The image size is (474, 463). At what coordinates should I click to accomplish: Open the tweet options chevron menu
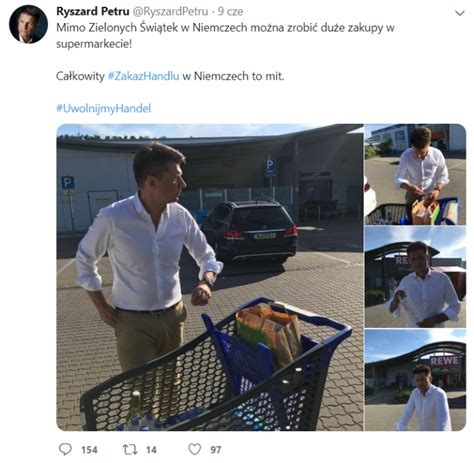click(x=460, y=13)
